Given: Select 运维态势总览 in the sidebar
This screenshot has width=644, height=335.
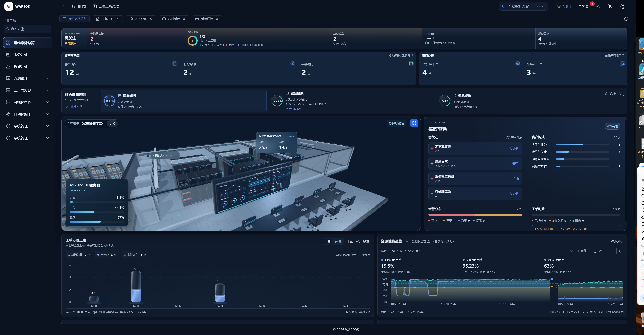Looking at the screenshot, I should [27, 43].
